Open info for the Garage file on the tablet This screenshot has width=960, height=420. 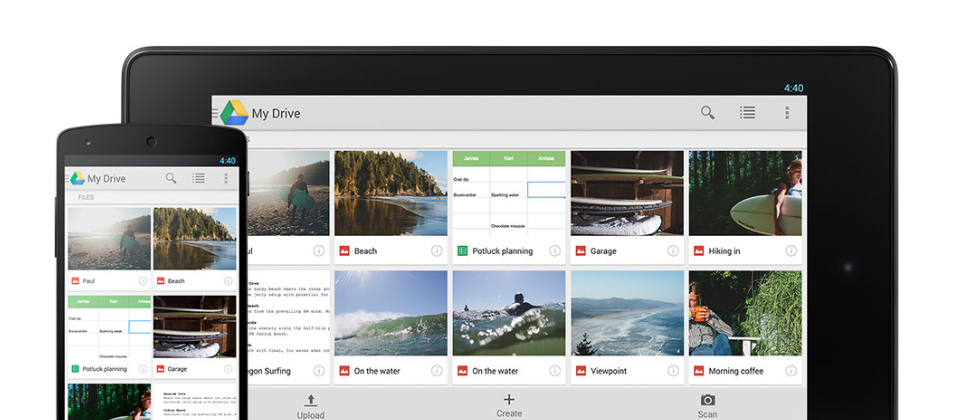point(673,251)
